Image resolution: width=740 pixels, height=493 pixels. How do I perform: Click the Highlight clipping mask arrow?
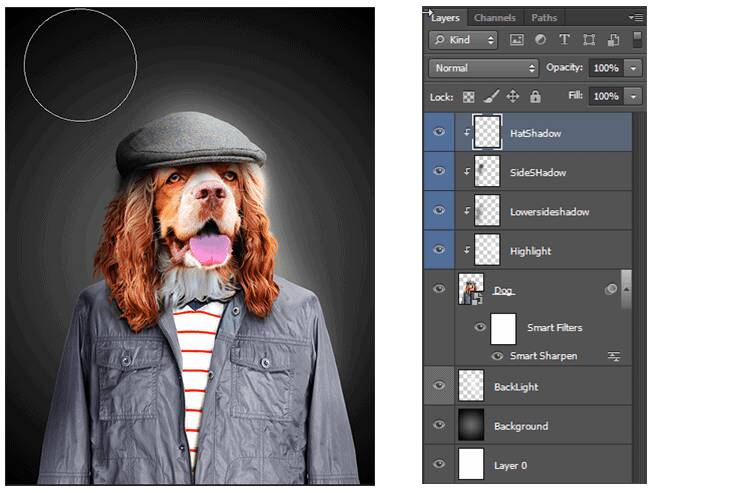(x=466, y=250)
